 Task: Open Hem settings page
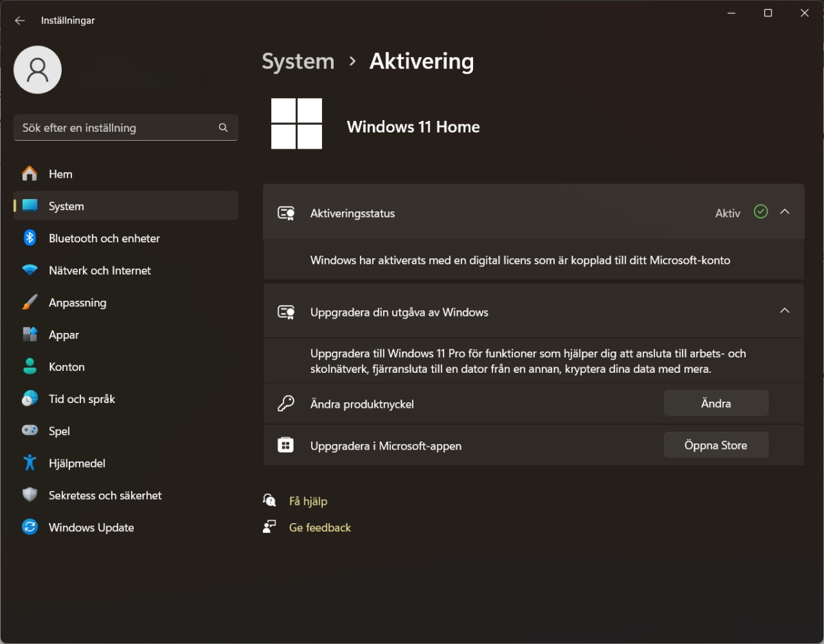pyautogui.click(x=126, y=174)
